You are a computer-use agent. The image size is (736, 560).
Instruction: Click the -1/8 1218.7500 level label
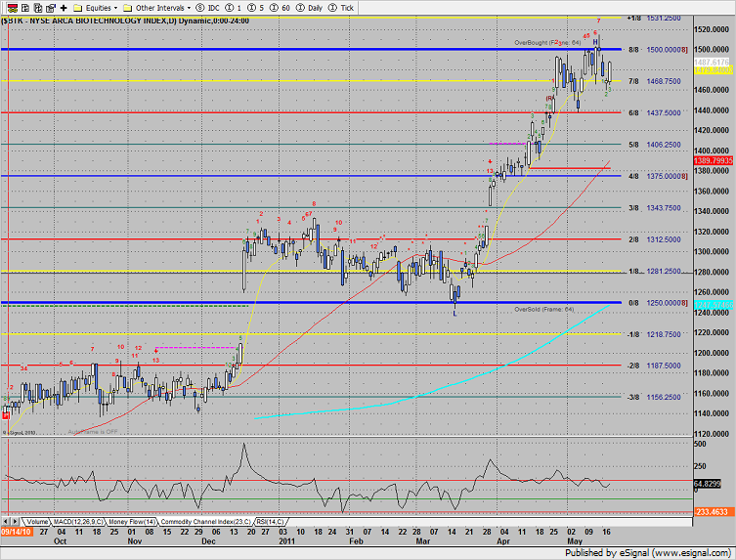point(654,334)
